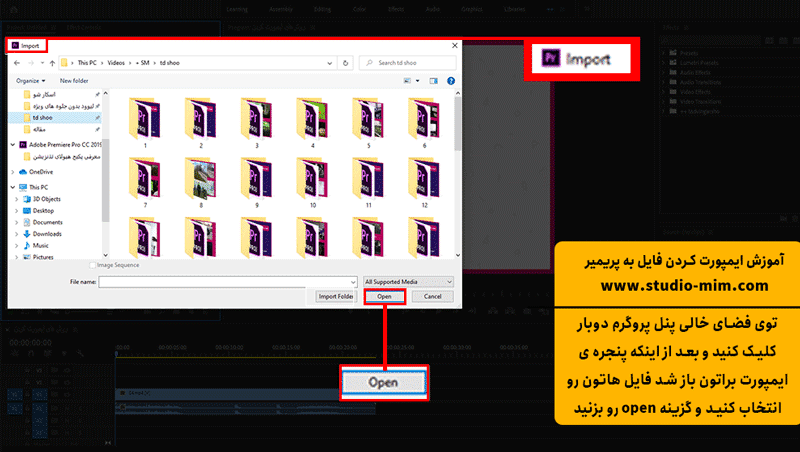
Task: Click the Back arrow in Import dialog
Action: pyautogui.click(x=17, y=62)
